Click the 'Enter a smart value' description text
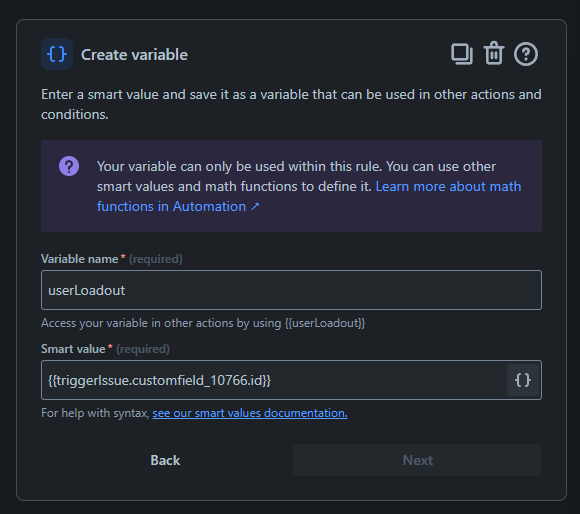This screenshot has height=514, width=580. (291, 104)
